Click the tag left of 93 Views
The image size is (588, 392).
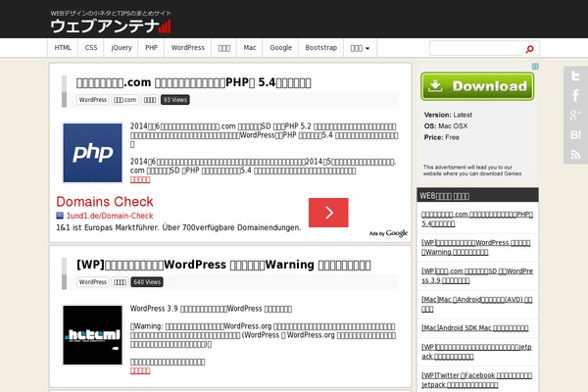pos(150,100)
